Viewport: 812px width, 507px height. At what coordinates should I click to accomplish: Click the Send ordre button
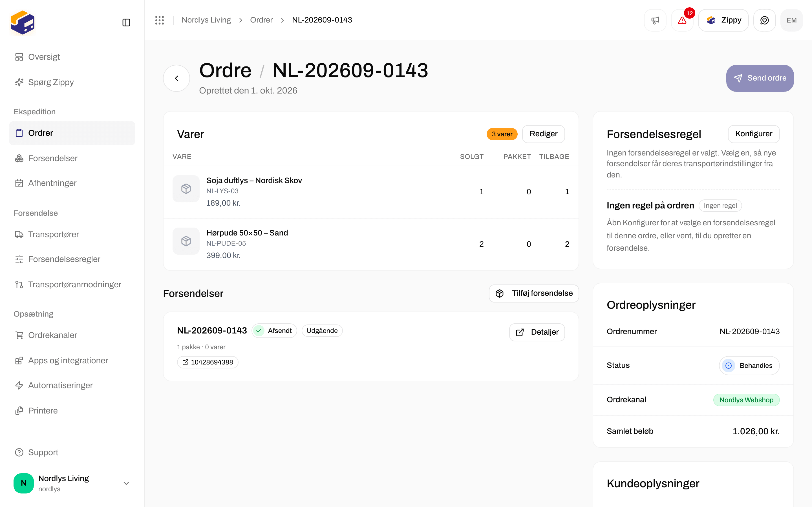pyautogui.click(x=760, y=78)
